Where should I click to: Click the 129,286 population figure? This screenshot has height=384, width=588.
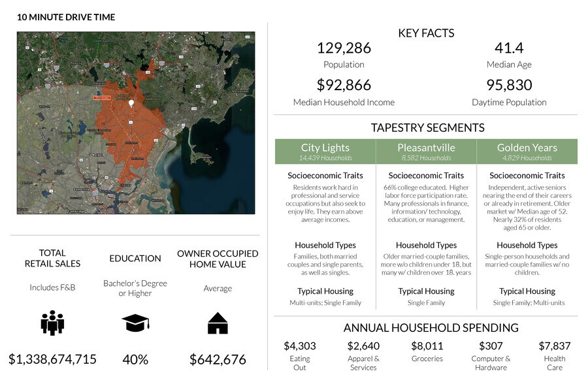point(344,48)
